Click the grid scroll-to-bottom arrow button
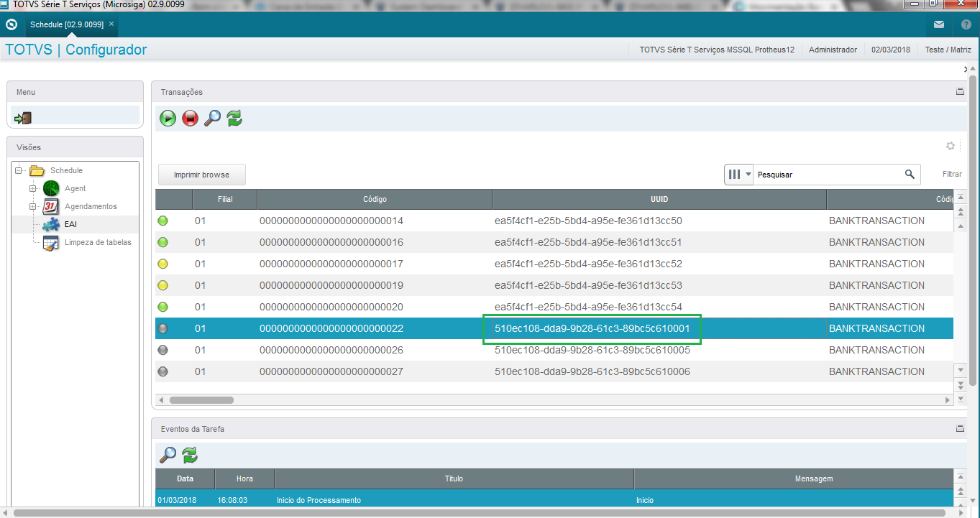Image resolution: width=980 pixels, height=518 pixels. tap(959, 399)
